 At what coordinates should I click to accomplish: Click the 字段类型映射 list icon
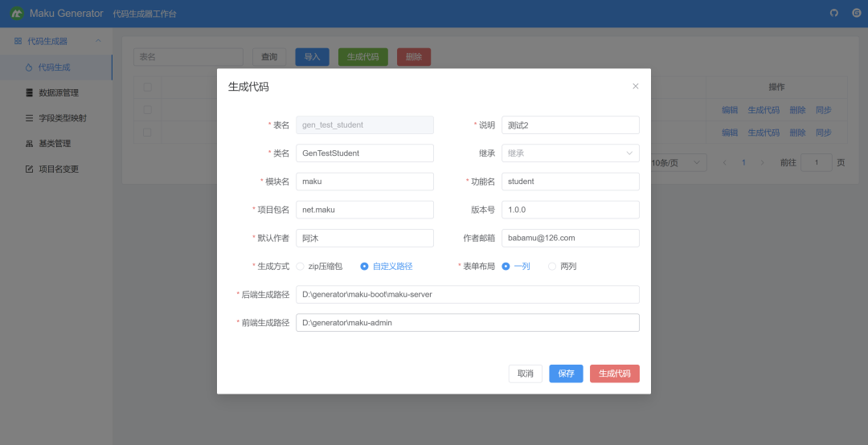tap(30, 118)
